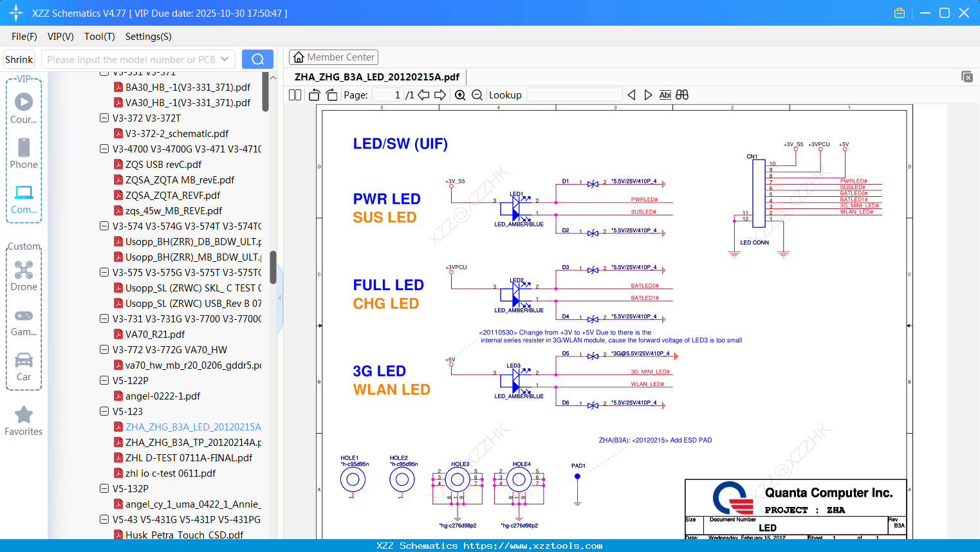The image size is (980, 552).
Task: Click the restore panel icon at top right of the viewer
Action: click(967, 77)
